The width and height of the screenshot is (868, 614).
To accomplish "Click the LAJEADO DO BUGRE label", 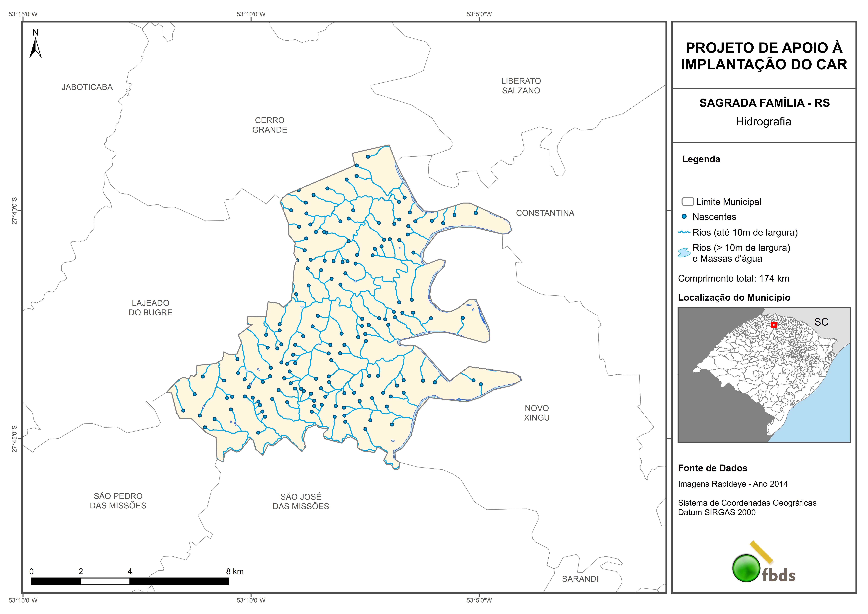I will tap(151, 308).
